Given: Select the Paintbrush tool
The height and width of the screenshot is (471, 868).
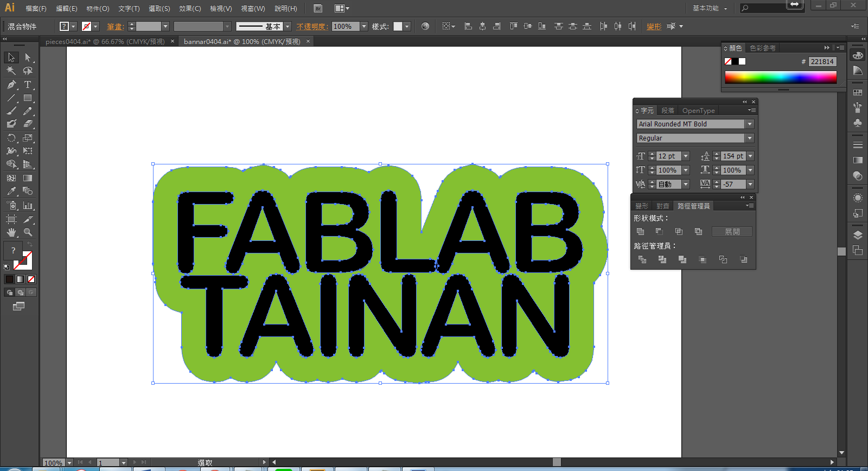Looking at the screenshot, I should coord(11,111).
